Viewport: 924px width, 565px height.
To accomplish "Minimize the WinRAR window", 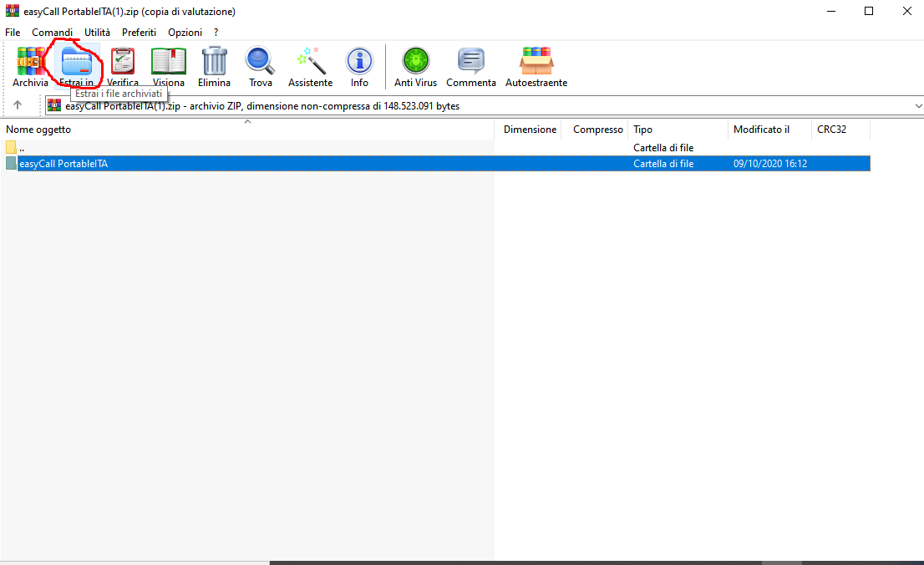I will point(831,11).
